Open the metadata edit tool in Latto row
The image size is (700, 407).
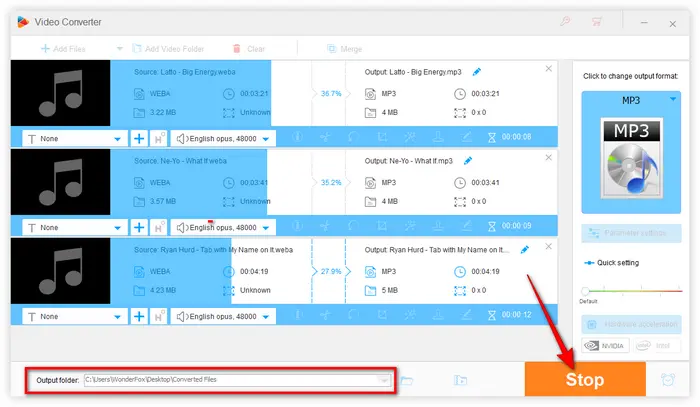point(467,137)
